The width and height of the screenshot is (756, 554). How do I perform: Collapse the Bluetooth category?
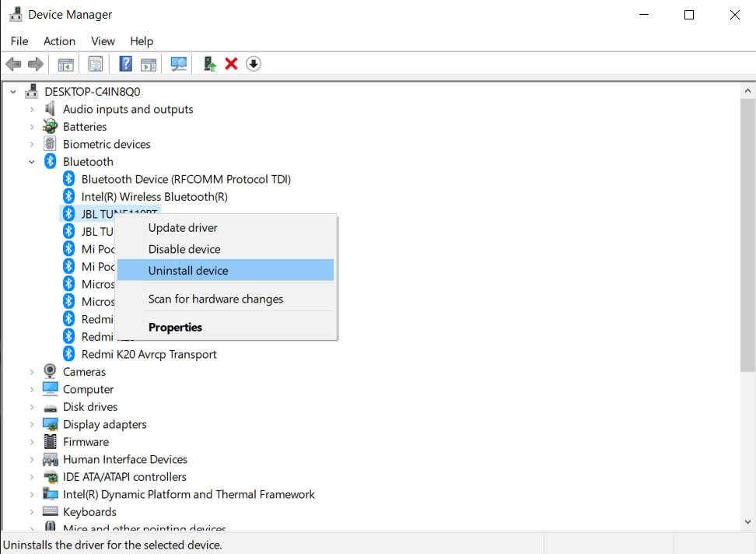tap(32, 162)
